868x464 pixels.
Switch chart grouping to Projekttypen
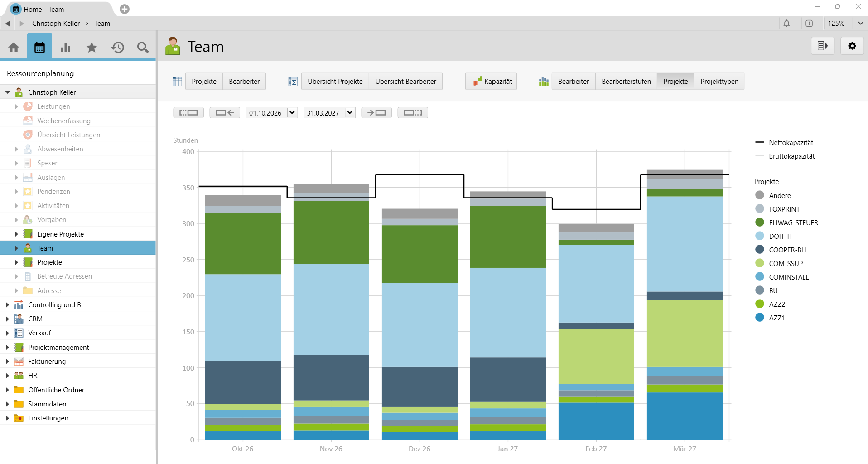(x=719, y=82)
